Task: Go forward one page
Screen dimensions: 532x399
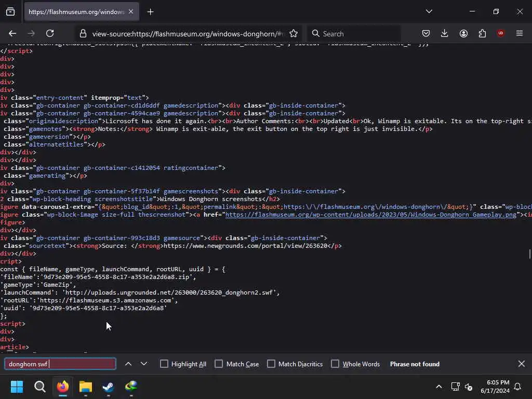Action: coord(31,33)
